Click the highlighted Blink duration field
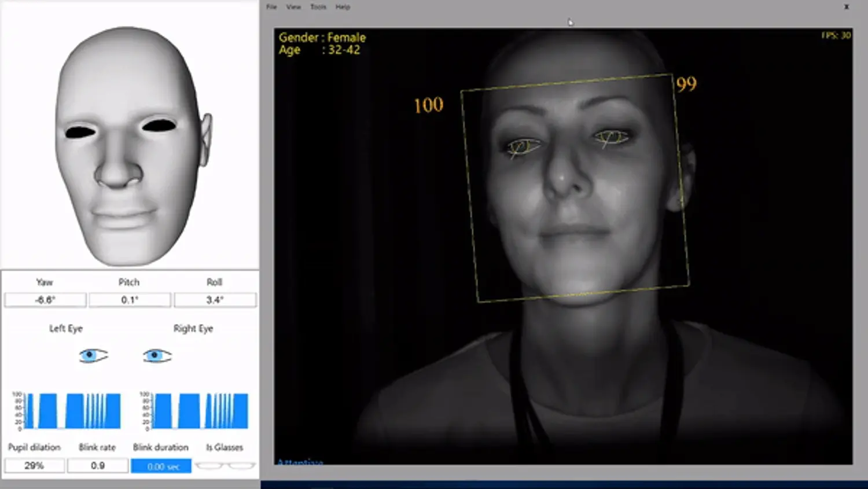This screenshot has height=489, width=868. [x=161, y=466]
